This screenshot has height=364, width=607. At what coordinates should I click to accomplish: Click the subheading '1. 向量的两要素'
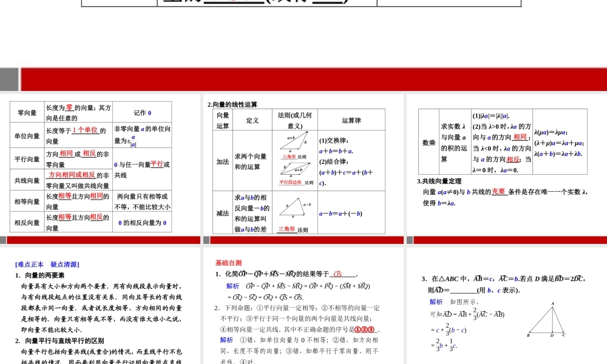tap(40, 275)
